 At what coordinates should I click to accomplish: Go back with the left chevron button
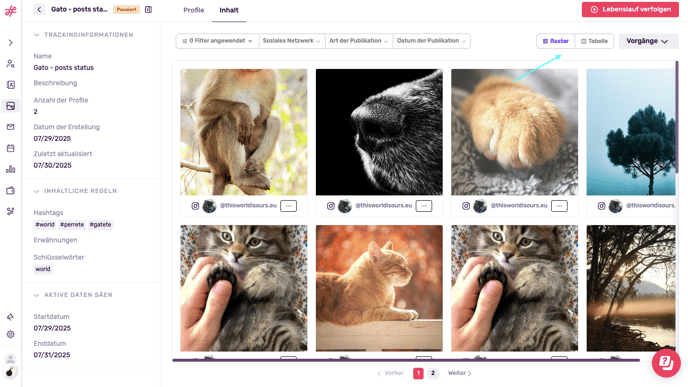pyautogui.click(x=39, y=9)
